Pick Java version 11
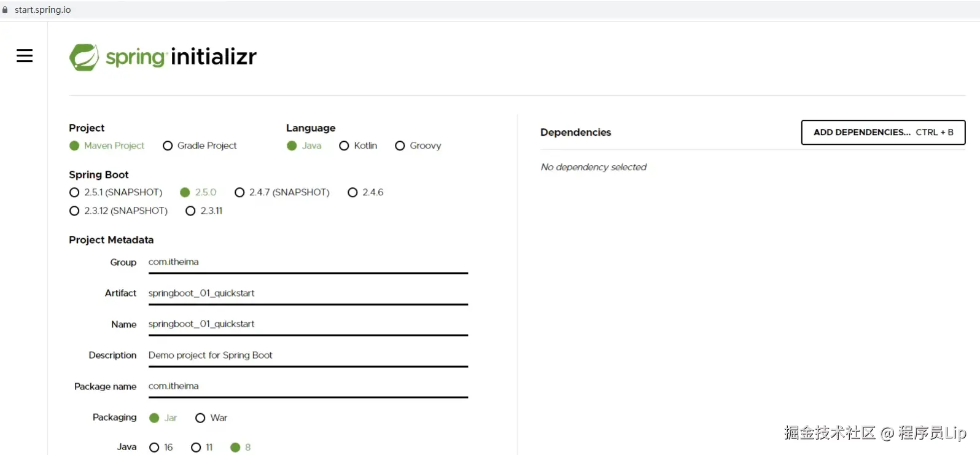Image resolution: width=980 pixels, height=455 pixels. click(202, 447)
